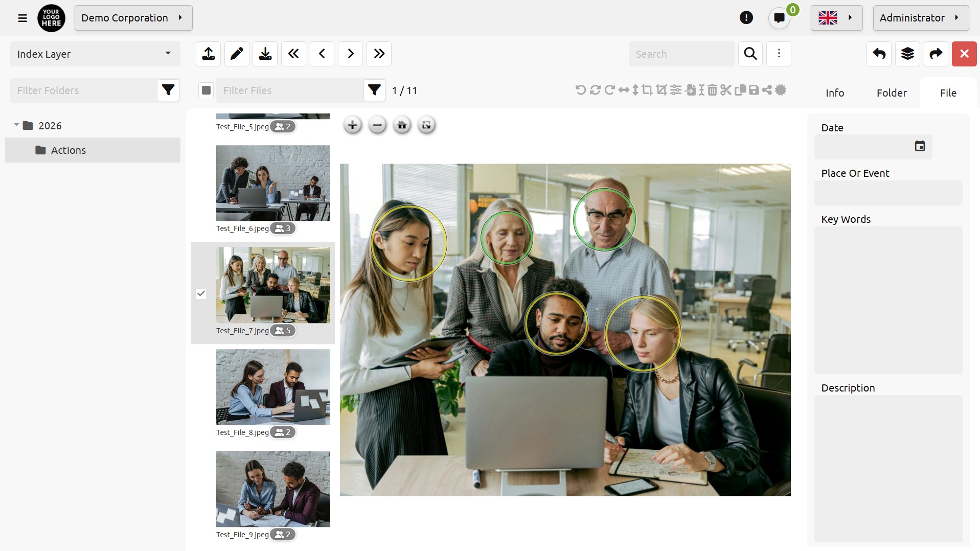
Task: Open the Index Layer dropdown
Action: (x=95, y=54)
